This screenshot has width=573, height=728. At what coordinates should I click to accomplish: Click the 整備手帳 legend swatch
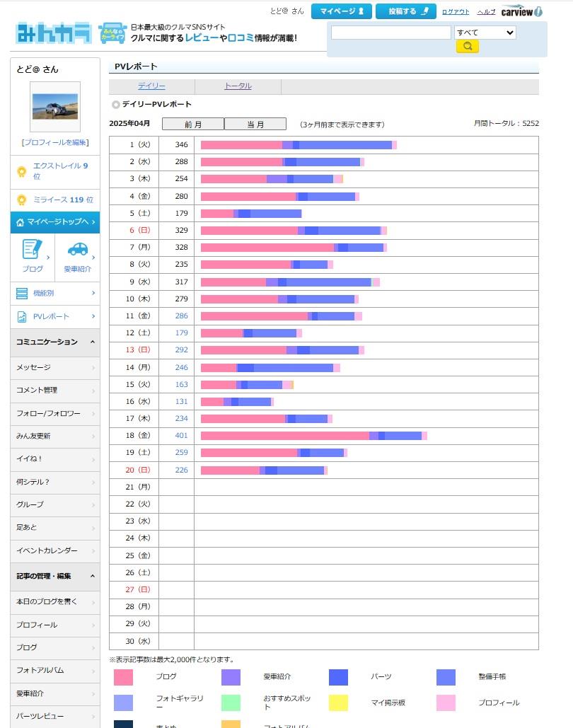(x=446, y=677)
